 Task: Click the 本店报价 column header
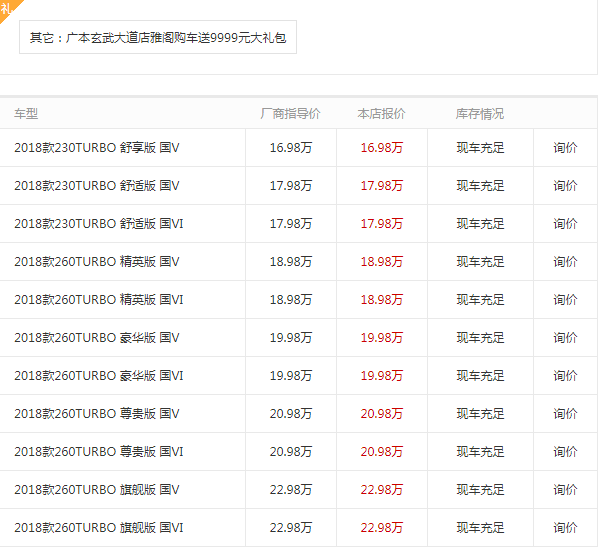coord(381,114)
